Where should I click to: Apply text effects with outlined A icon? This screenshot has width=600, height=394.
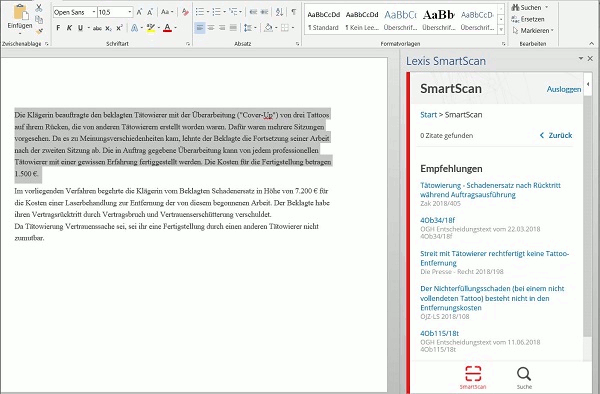[x=134, y=28]
